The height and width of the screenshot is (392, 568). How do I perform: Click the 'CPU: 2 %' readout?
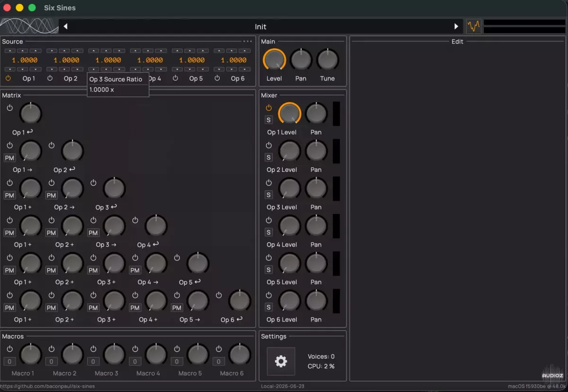(321, 366)
